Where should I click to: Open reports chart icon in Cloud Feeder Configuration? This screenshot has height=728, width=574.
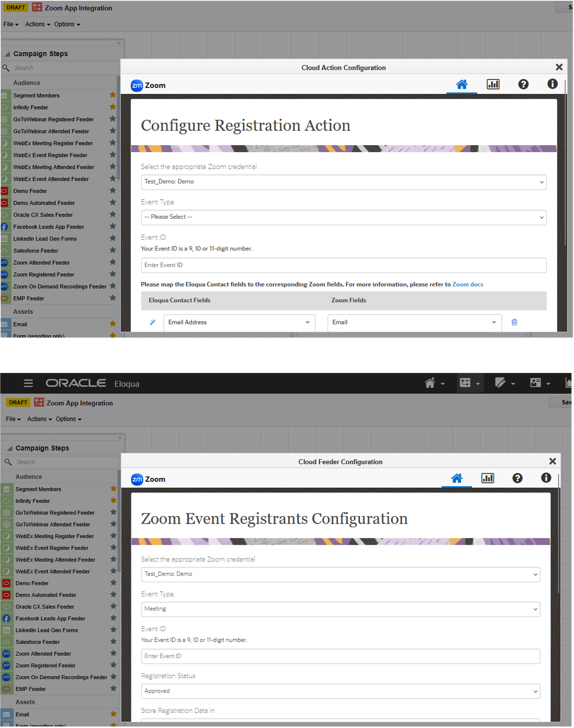(x=487, y=478)
